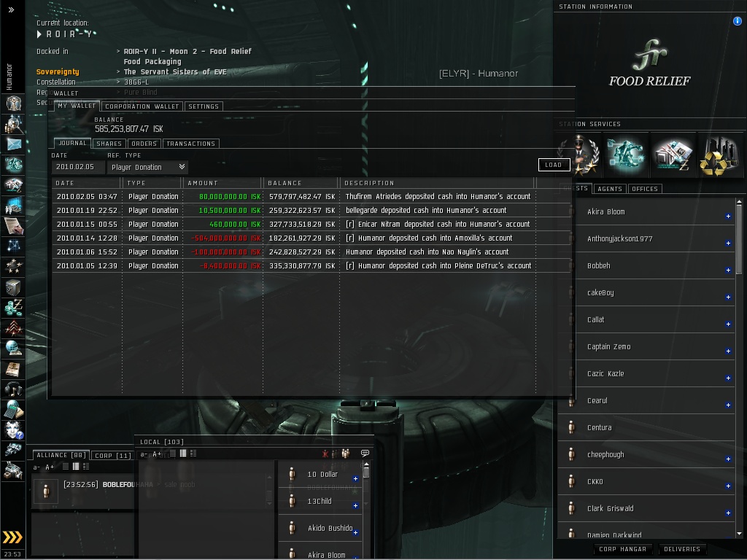
Task: Increase Local chat font with A+
Action: click(x=157, y=454)
